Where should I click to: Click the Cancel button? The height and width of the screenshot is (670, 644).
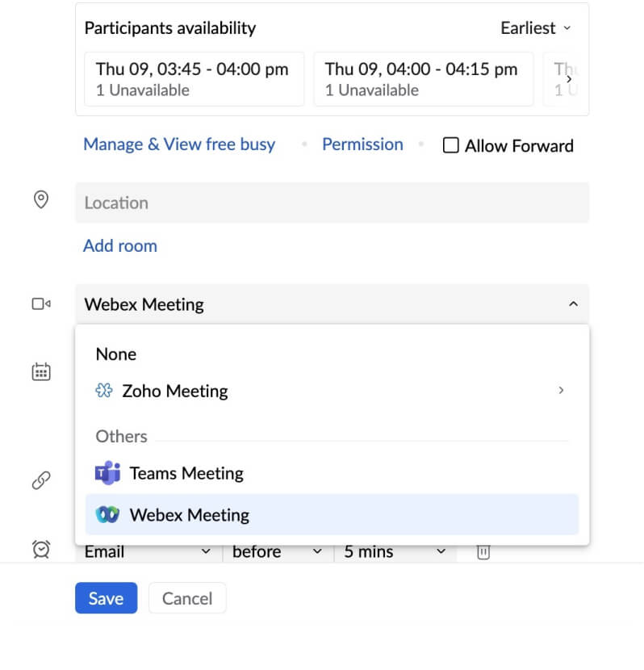187,598
